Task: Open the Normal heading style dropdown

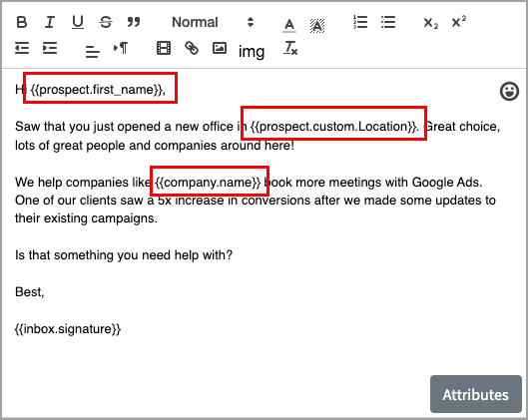Action: coord(213,22)
